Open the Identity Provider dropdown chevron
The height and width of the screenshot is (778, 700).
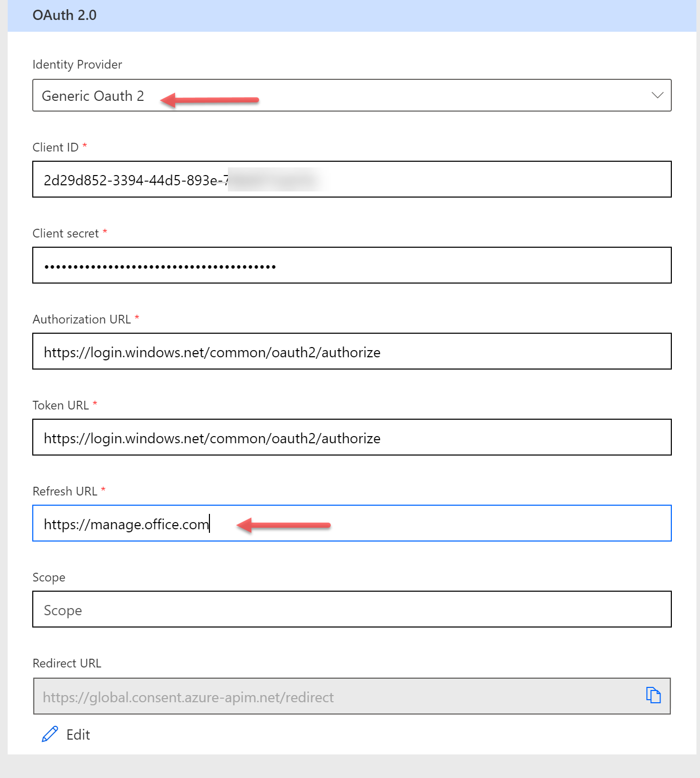coord(656,95)
